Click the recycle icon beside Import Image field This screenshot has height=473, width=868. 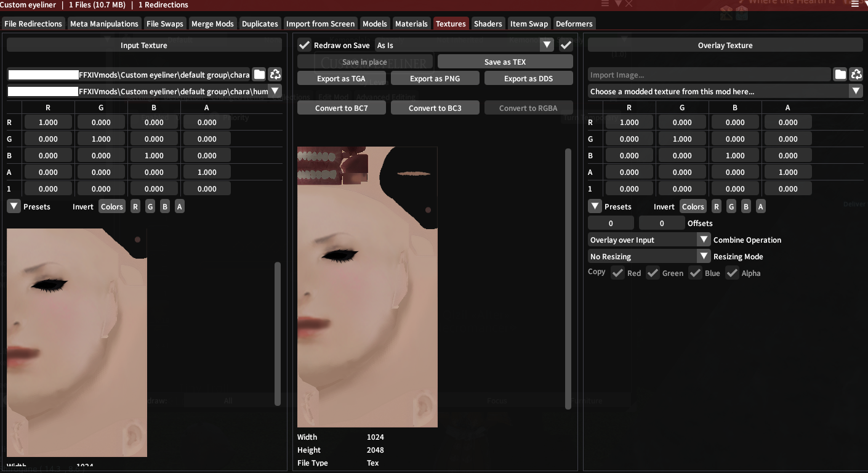tap(856, 75)
